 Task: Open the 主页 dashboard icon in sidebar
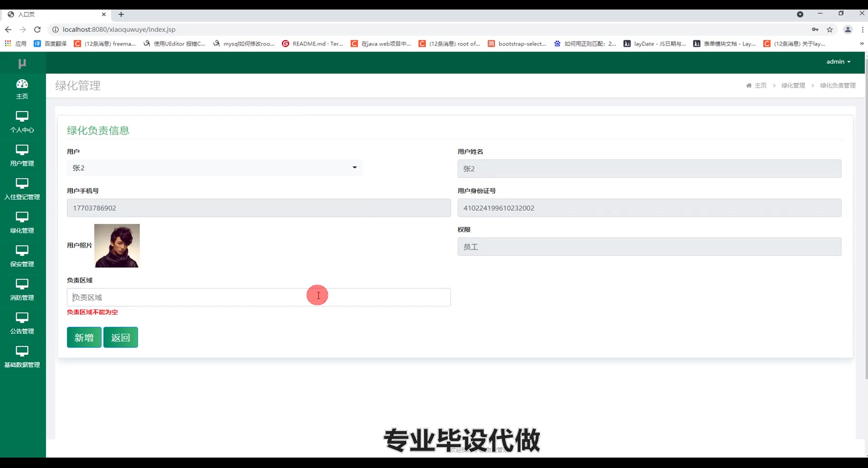coord(22,84)
